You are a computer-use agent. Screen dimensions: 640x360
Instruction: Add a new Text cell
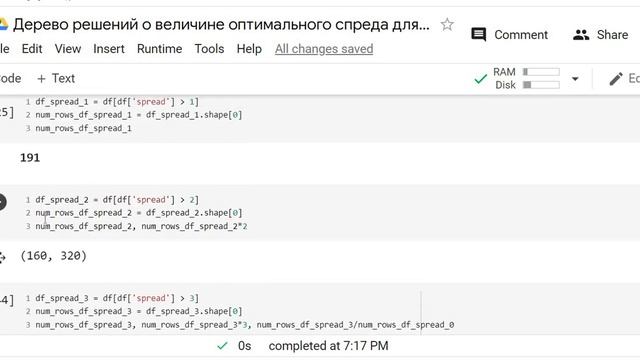pyautogui.click(x=56, y=78)
